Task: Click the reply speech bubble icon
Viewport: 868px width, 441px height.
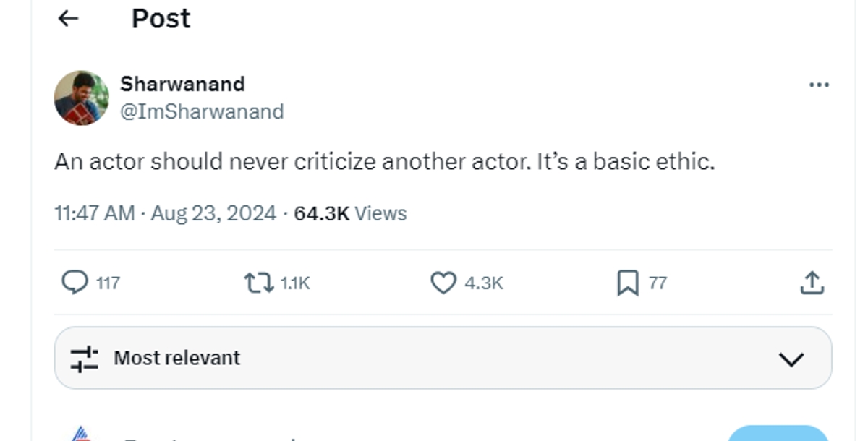Action: click(74, 283)
